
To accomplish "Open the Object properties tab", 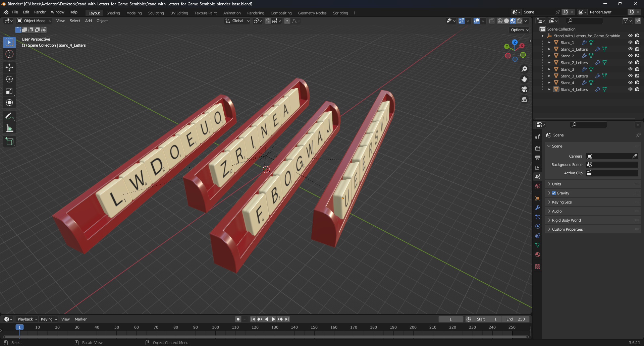I will [538, 198].
